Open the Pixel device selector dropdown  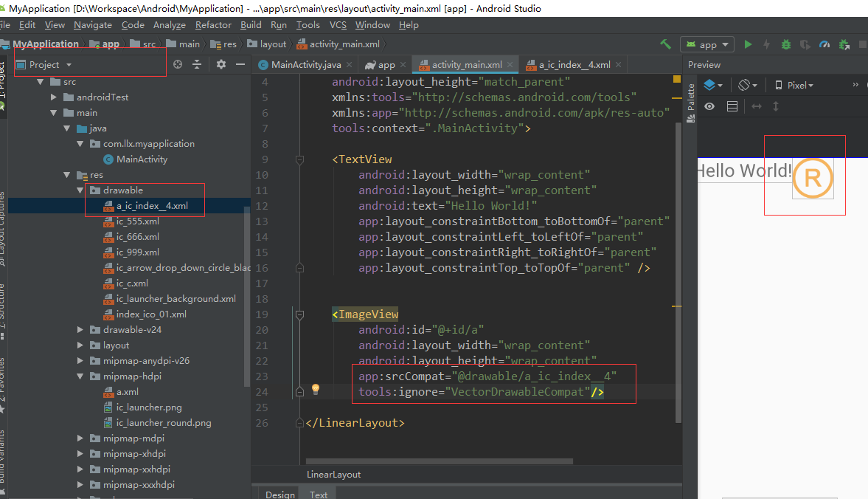[x=794, y=86]
